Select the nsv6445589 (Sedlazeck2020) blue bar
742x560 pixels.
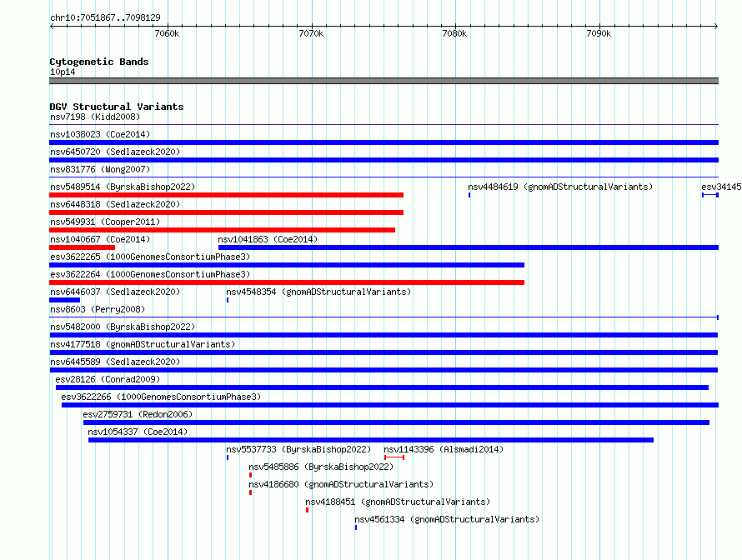384,370
